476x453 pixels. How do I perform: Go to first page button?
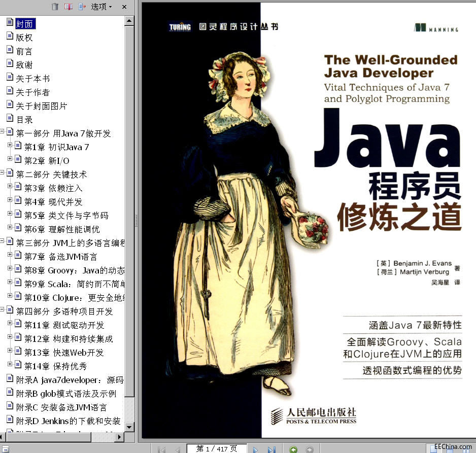pos(162,449)
